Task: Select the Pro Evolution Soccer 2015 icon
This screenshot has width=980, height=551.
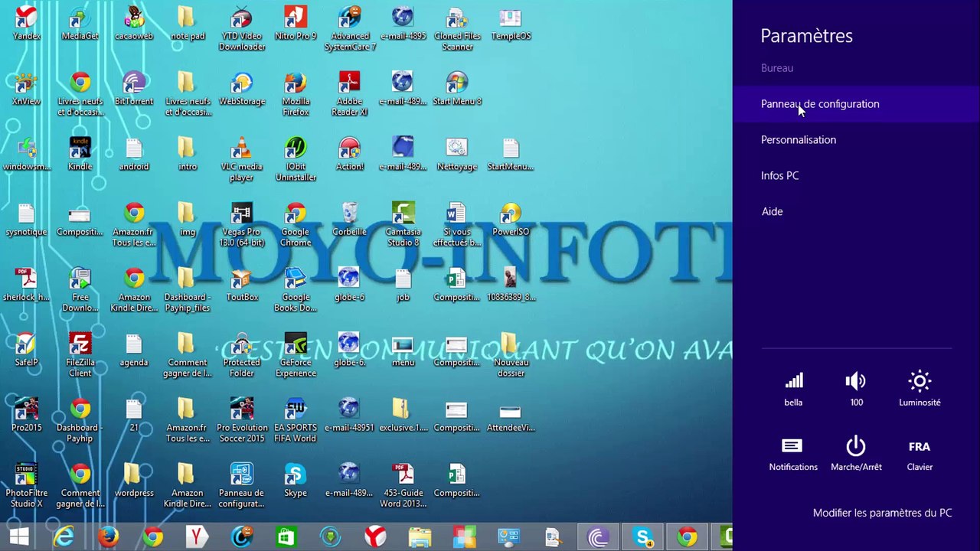Action: (241, 420)
